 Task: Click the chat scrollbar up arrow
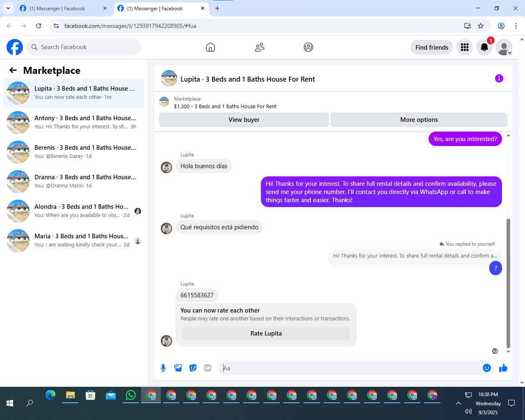[508, 135]
